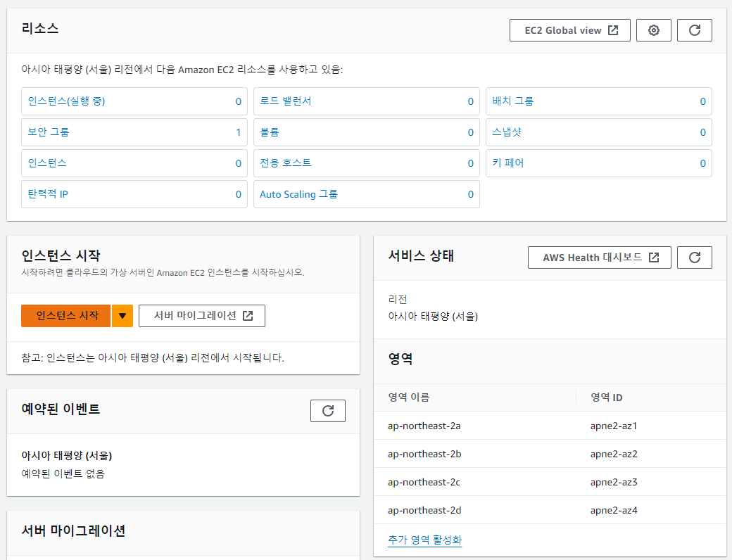Select ap-northeast-2d zone name
This screenshot has width=732, height=560.
[x=424, y=510]
